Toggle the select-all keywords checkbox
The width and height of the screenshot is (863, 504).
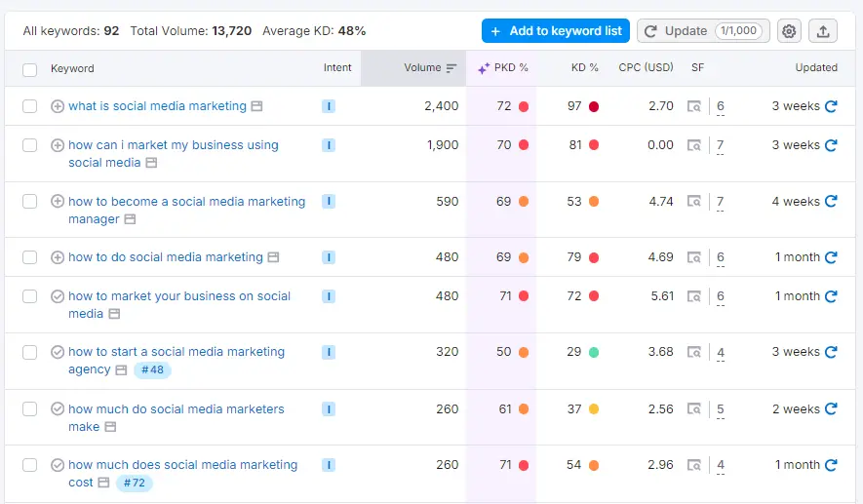[x=30, y=69]
